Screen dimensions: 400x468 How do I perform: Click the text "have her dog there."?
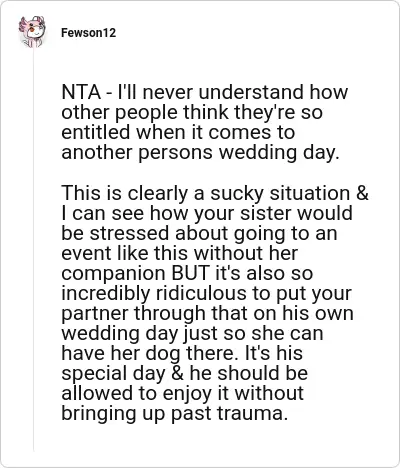click(x=148, y=353)
